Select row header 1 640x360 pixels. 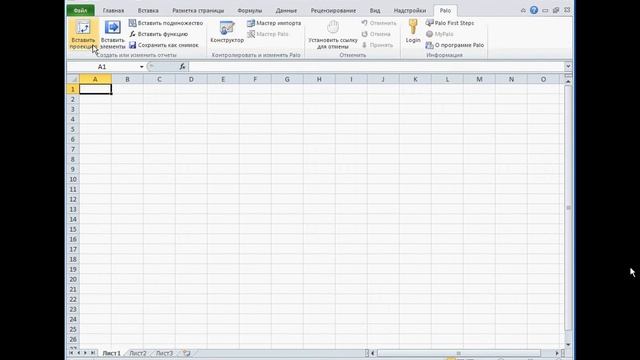coord(73,89)
